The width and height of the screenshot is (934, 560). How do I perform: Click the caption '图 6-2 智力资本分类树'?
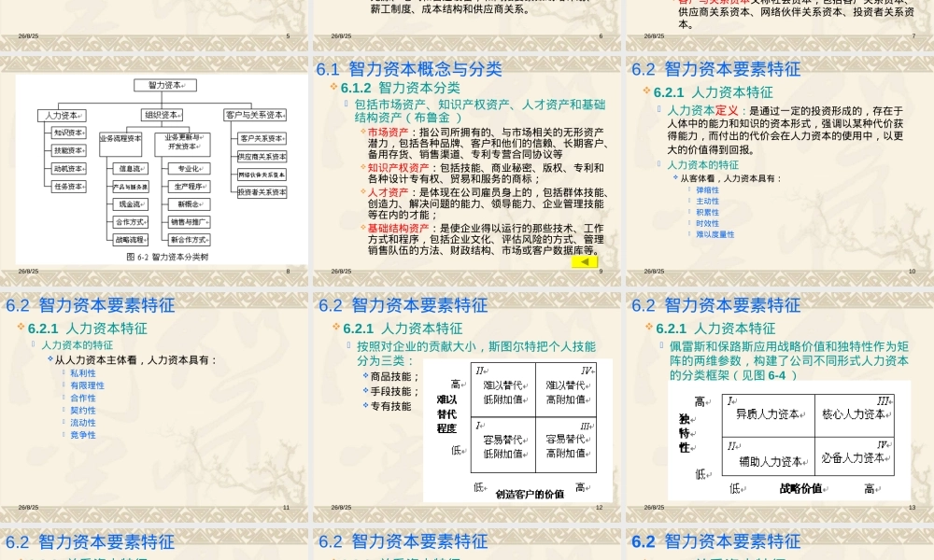tap(167, 257)
